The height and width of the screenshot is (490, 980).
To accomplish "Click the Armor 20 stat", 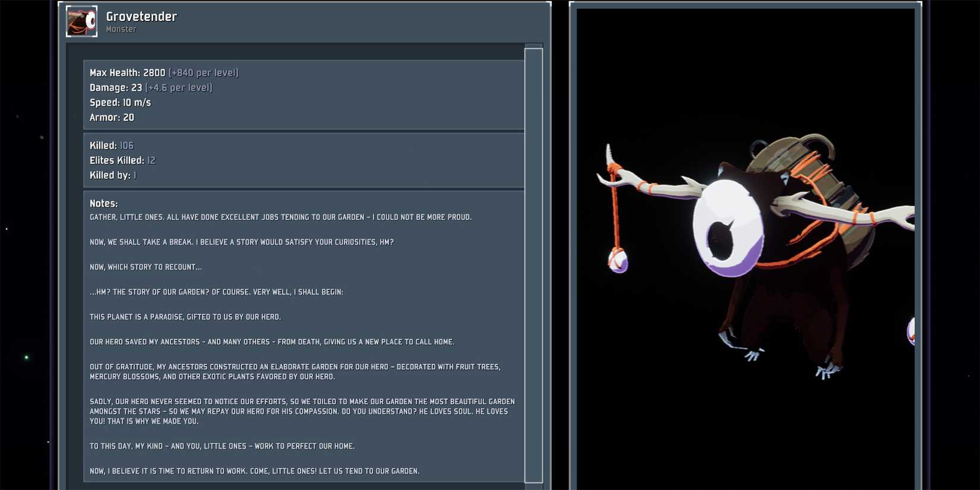I will 112,117.
